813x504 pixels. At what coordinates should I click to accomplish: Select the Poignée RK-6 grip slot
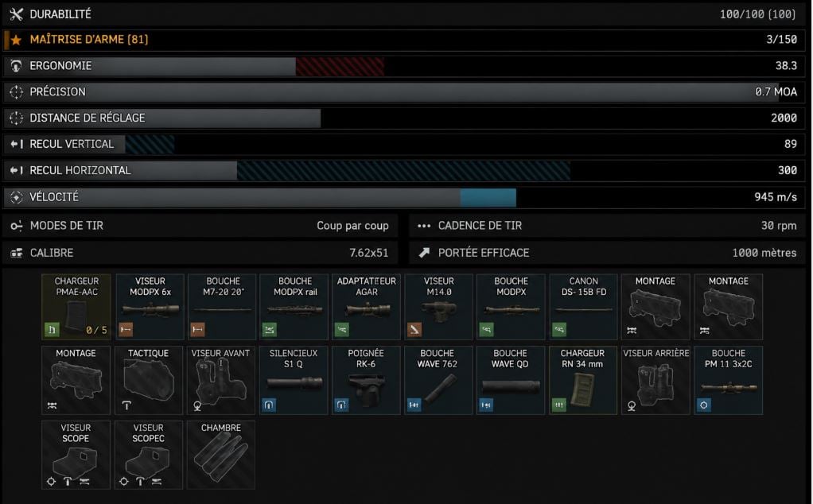[366, 380]
